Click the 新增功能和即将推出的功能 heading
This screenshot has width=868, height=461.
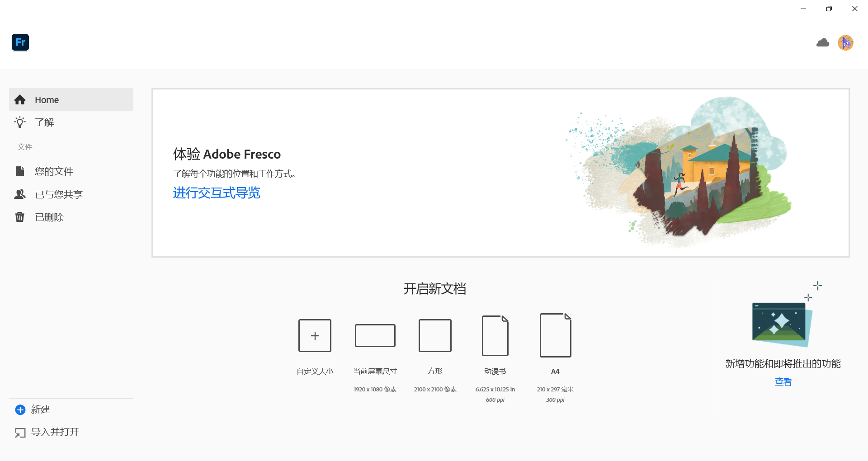783,363
